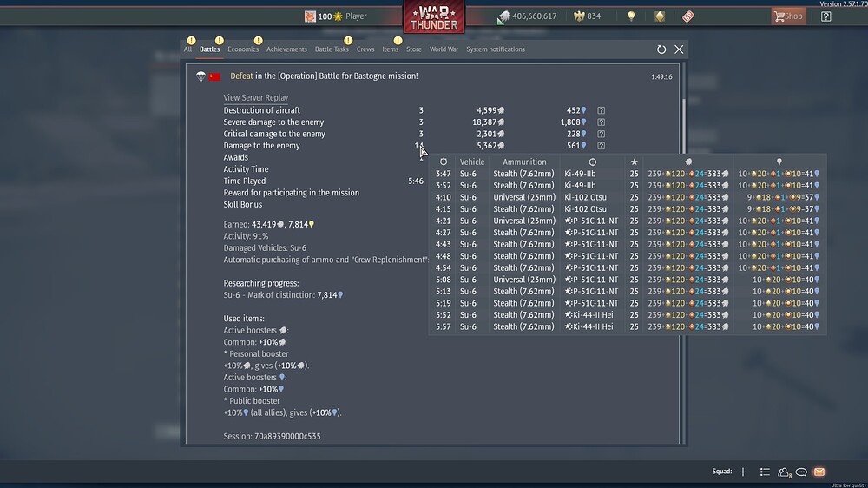
Task: Select the 4:10 Ki-102 Otsu row
Action: click(x=628, y=197)
